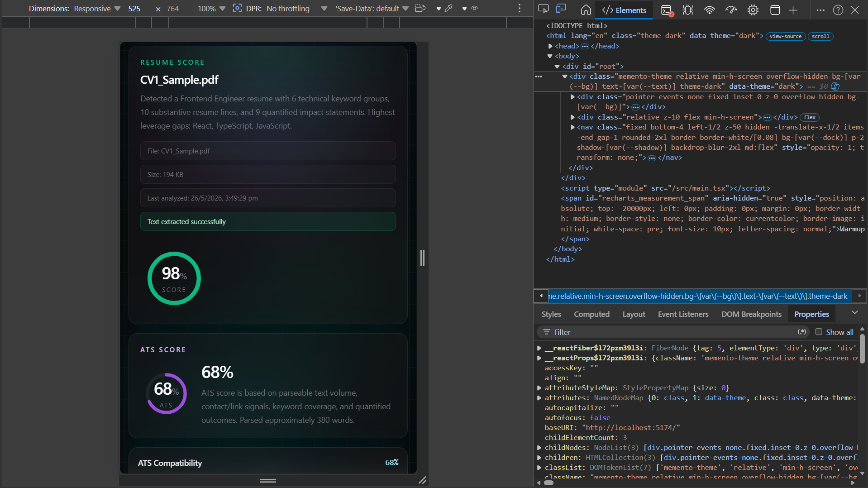This screenshot has width=868, height=488.
Task: Rotate the emulated device viewport
Action: tap(420, 8)
